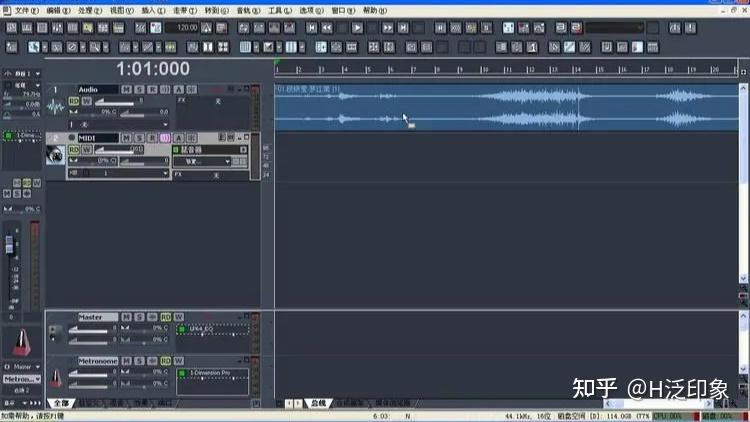750x422 pixels.
Task: Click the Go to Start transport button
Action: pos(311,28)
